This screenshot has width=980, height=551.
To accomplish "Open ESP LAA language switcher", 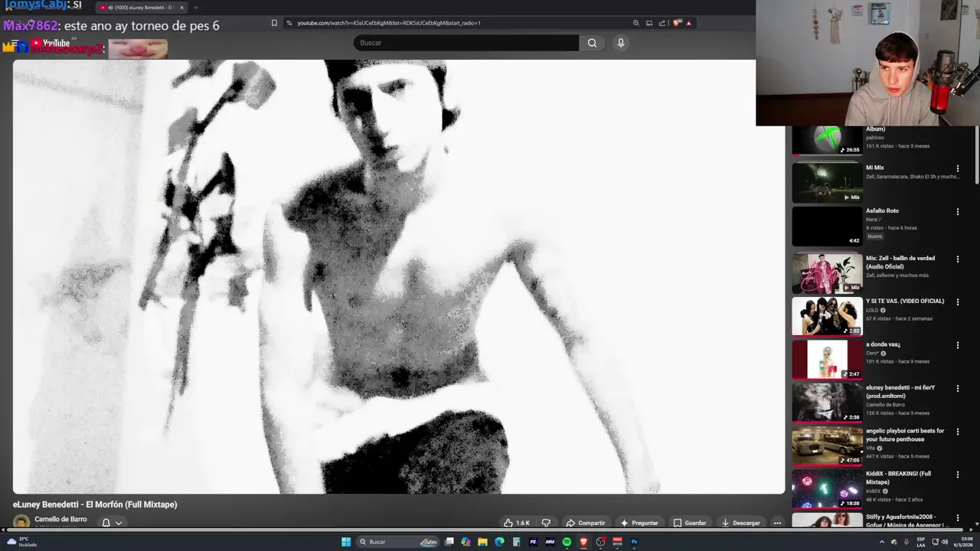I will click(921, 542).
